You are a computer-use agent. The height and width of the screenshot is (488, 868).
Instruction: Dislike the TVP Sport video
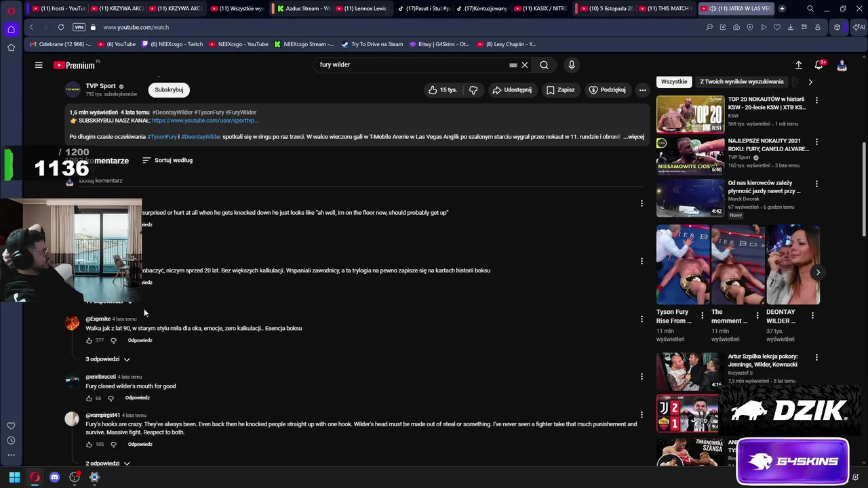click(x=473, y=89)
